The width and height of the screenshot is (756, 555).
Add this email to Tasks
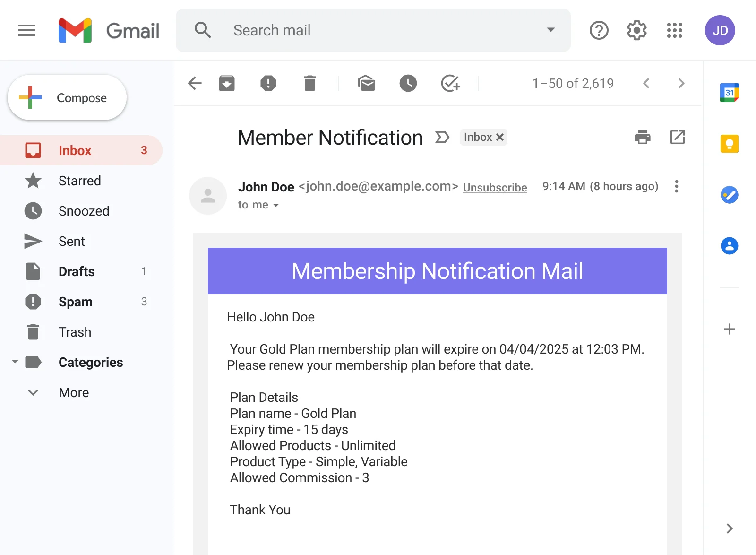click(x=450, y=83)
